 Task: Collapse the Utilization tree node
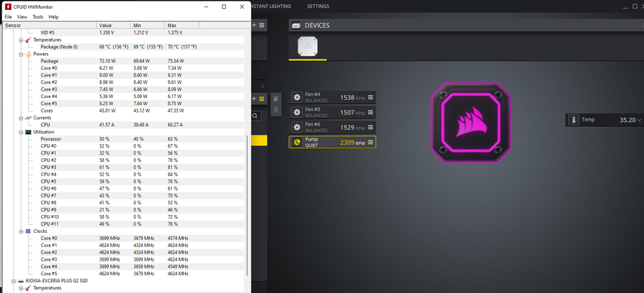[21, 132]
